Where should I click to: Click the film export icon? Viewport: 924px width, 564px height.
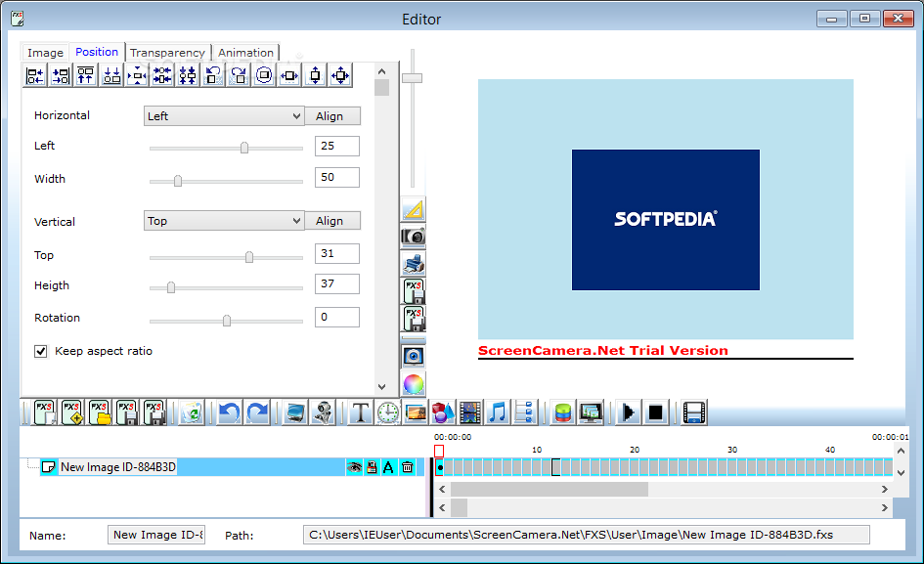[x=694, y=412]
